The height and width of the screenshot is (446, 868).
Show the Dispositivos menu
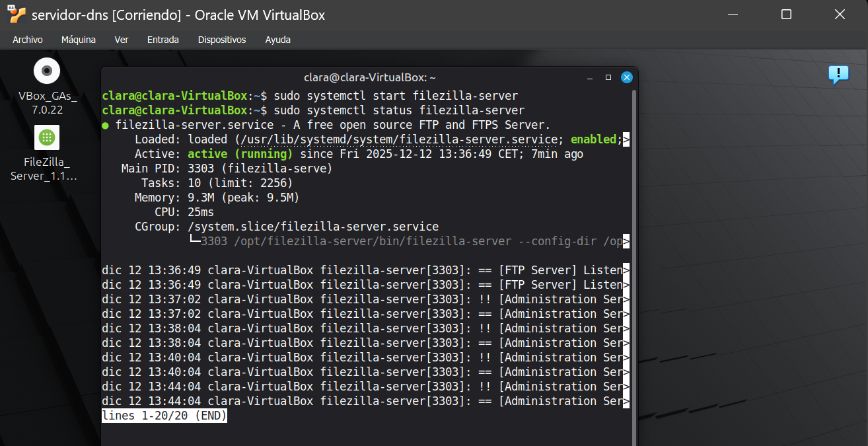(222, 40)
